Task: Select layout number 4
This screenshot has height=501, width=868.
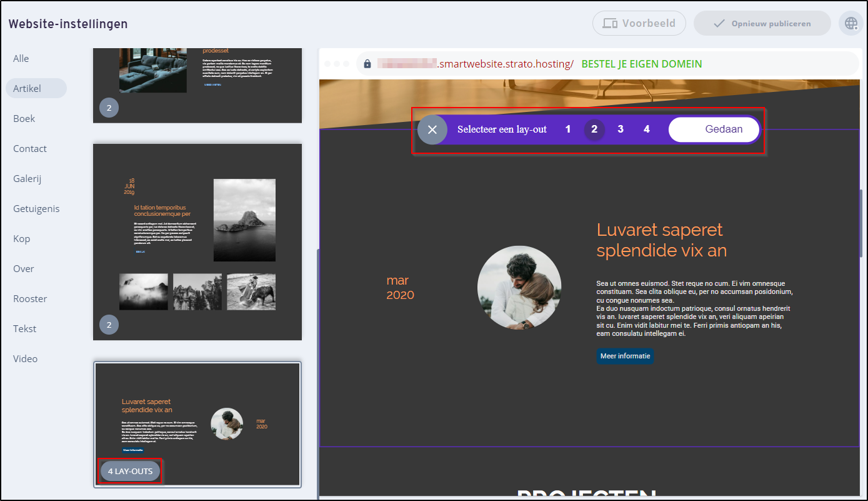Action: (647, 129)
